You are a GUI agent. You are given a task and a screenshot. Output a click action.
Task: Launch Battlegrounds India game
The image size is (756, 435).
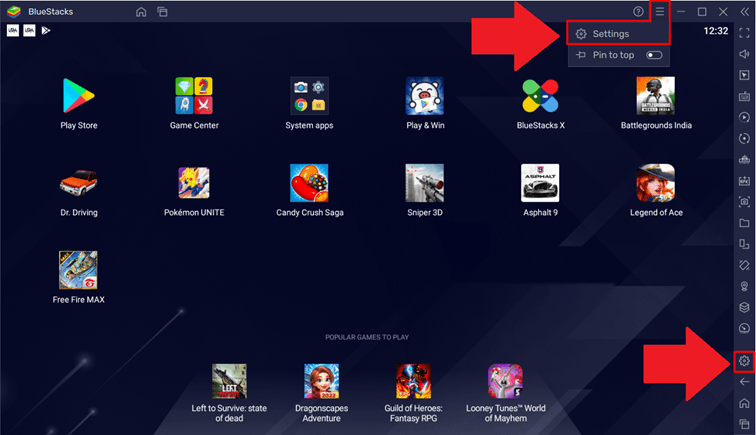click(x=655, y=97)
